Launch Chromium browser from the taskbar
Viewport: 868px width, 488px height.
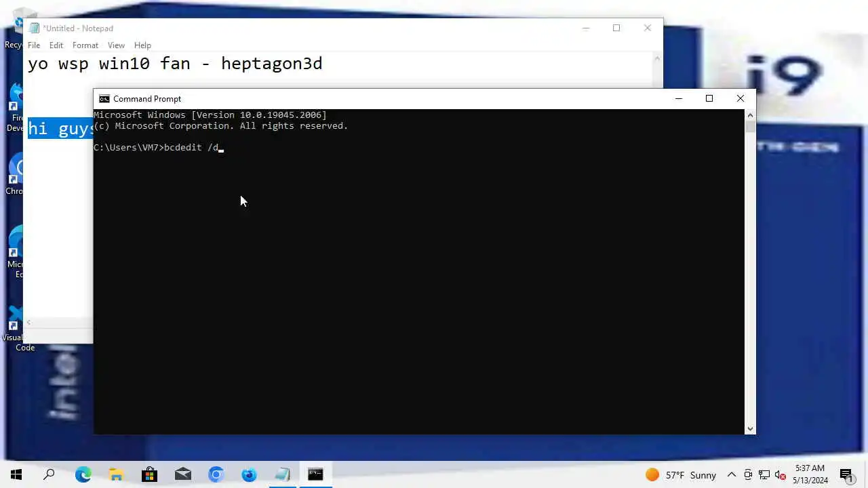pyautogui.click(x=216, y=474)
